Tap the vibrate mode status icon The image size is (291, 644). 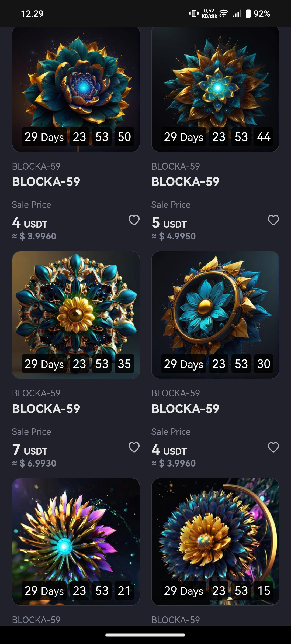[194, 13]
